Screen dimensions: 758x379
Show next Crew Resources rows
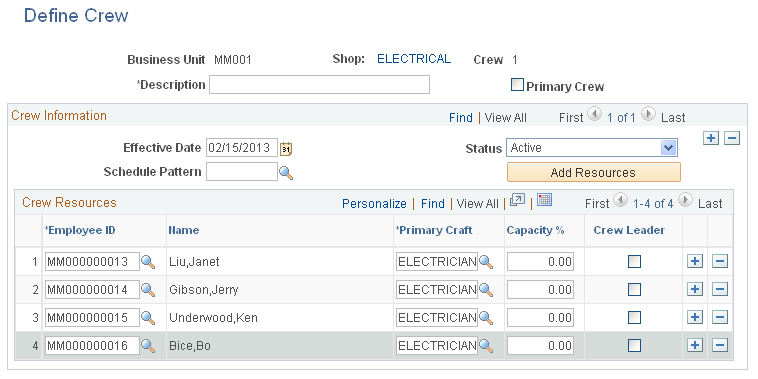[x=685, y=201]
